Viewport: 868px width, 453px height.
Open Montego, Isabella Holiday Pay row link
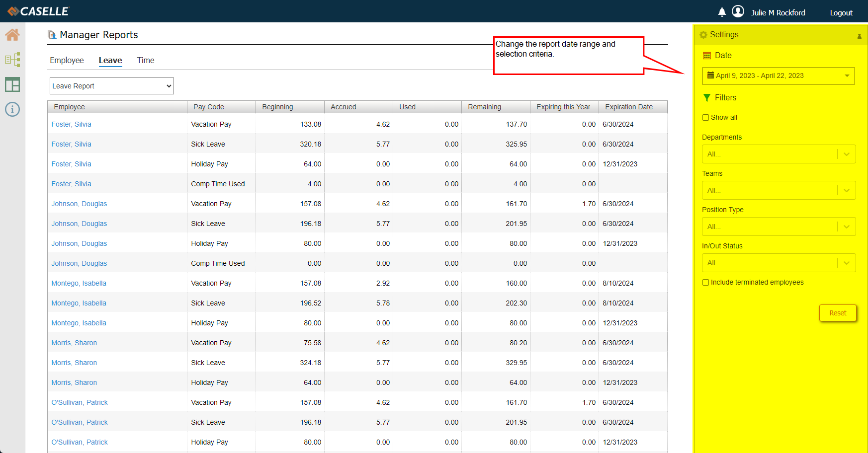click(x=79, y=323)
